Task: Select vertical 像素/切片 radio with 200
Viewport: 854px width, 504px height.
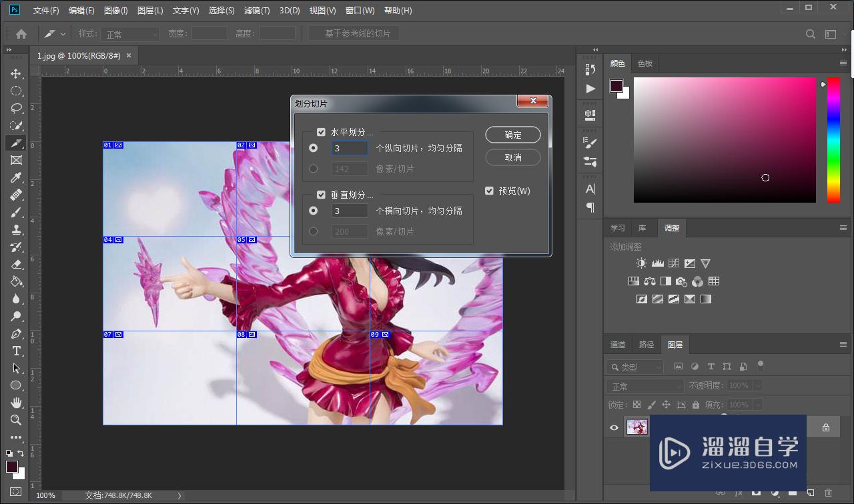Action: point(313,231)
